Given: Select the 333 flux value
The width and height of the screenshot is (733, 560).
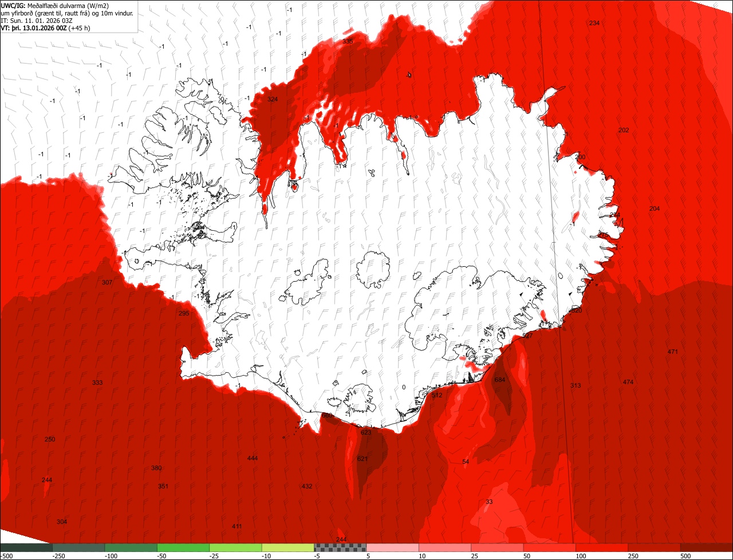Looking at the screenshot, I should (x=97, y=383).
